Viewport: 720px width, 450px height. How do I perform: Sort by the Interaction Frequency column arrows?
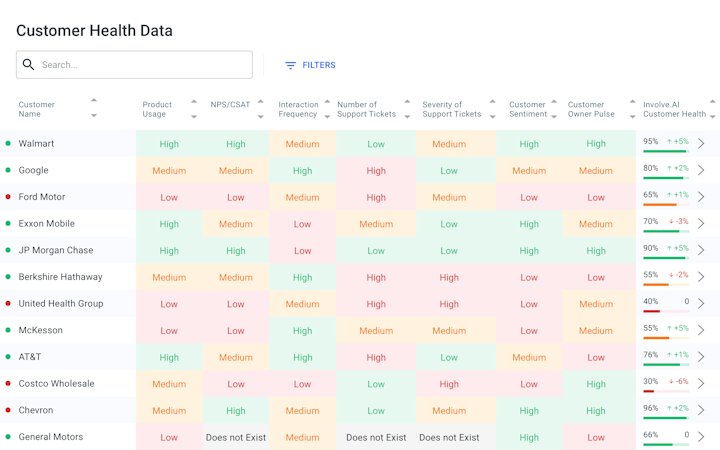[x=327, y=109]
